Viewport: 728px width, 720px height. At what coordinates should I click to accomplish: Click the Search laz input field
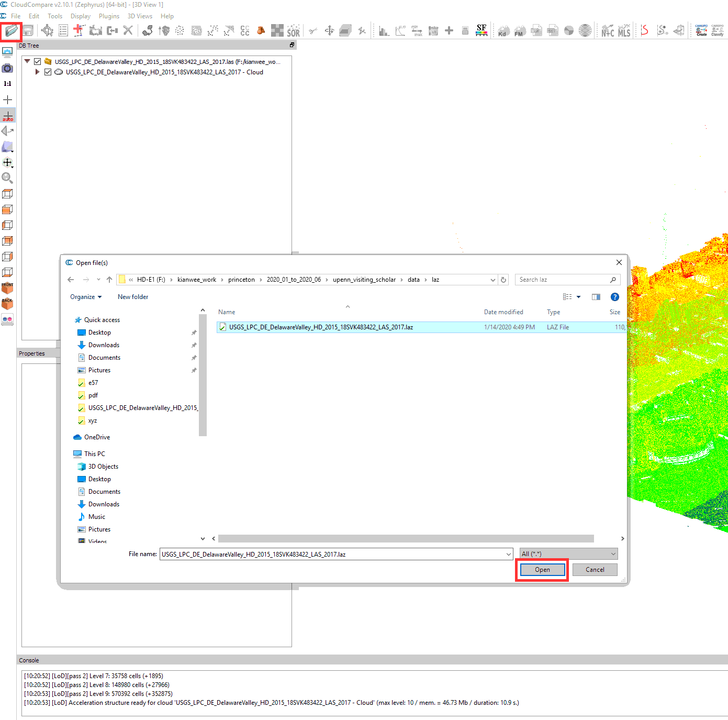click(563, 280)
